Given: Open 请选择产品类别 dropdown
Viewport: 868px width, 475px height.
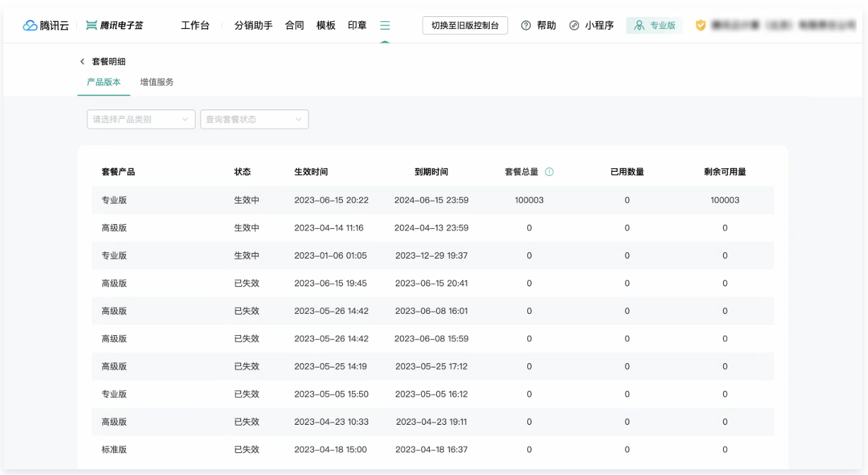Looking at the screenshot, I should click(x=141, y=119).
